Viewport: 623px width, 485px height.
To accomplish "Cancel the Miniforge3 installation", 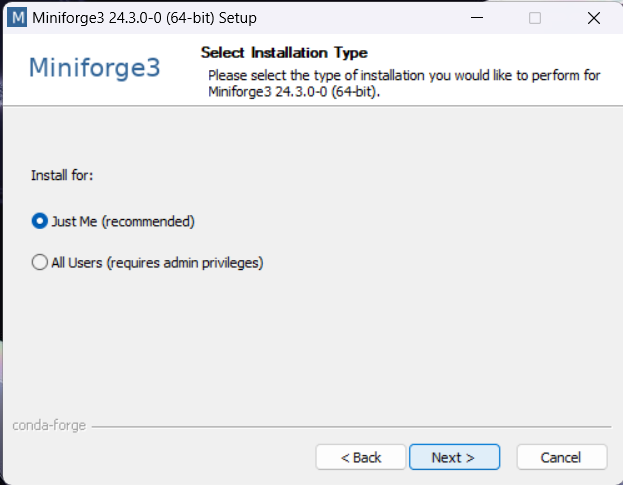I will click(561, 457).
